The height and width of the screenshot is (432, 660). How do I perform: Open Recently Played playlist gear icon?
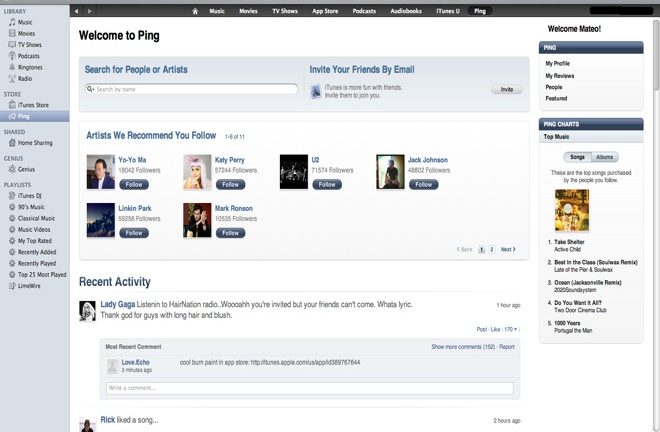(12, 263)
